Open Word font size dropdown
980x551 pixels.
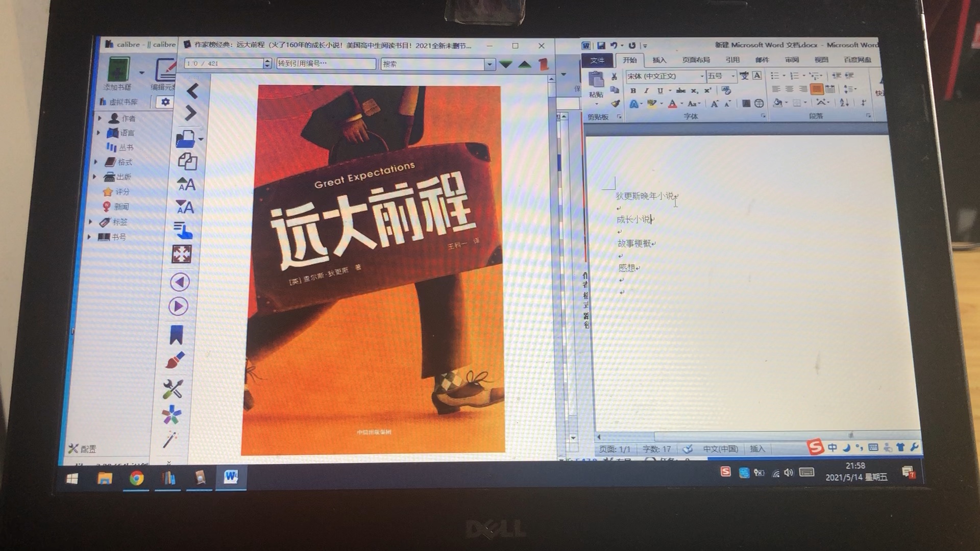tap(733, 77)
